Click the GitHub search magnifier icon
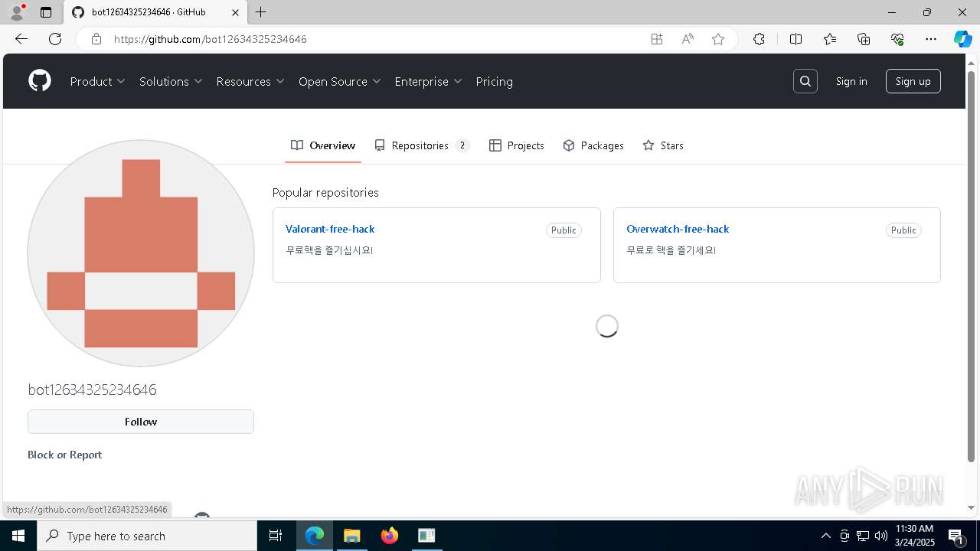This screenshot has height=551, width=980. 805,81
